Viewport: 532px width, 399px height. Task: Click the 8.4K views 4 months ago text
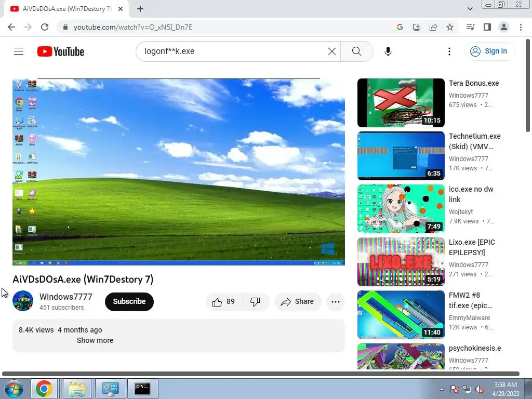coord(60,330)
